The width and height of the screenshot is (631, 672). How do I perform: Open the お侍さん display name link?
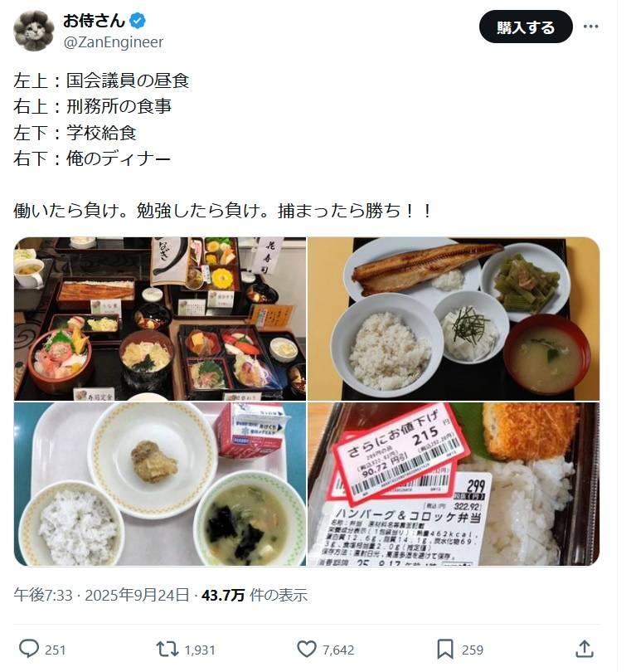point(95,21)
